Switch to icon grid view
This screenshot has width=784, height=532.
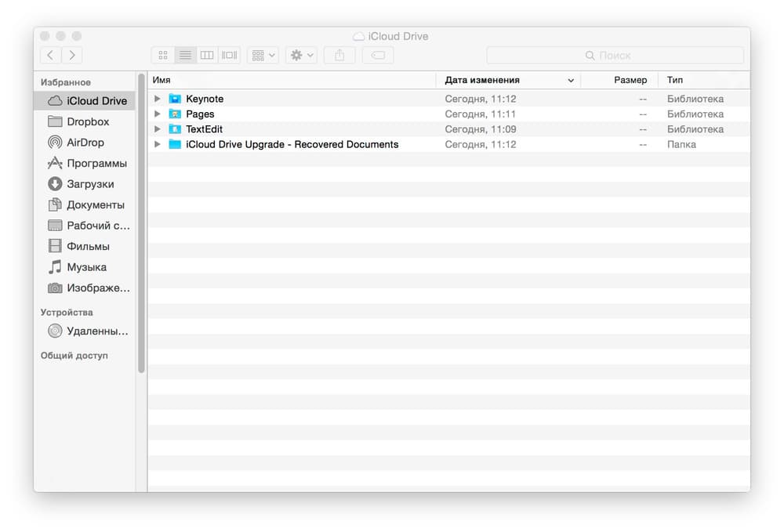coord(163,55)
